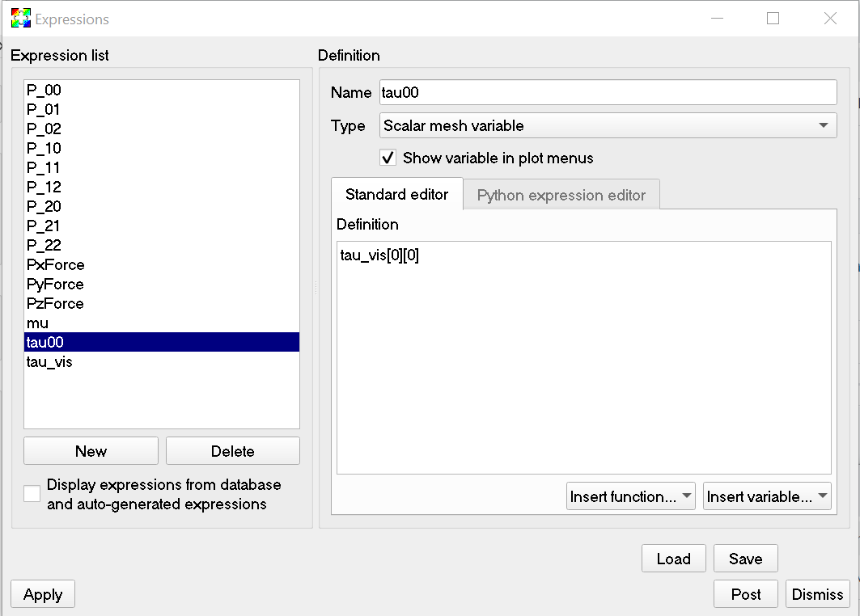Image resolution: width=860 pixels, height=616 pixels.
Task: Open the Type dropdown Scalar mesh variable
Action: pos(608,125)
